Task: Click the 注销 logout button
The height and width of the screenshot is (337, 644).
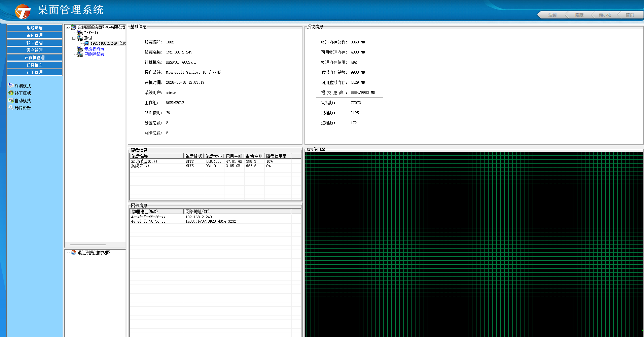Action: tap(552, 15)
